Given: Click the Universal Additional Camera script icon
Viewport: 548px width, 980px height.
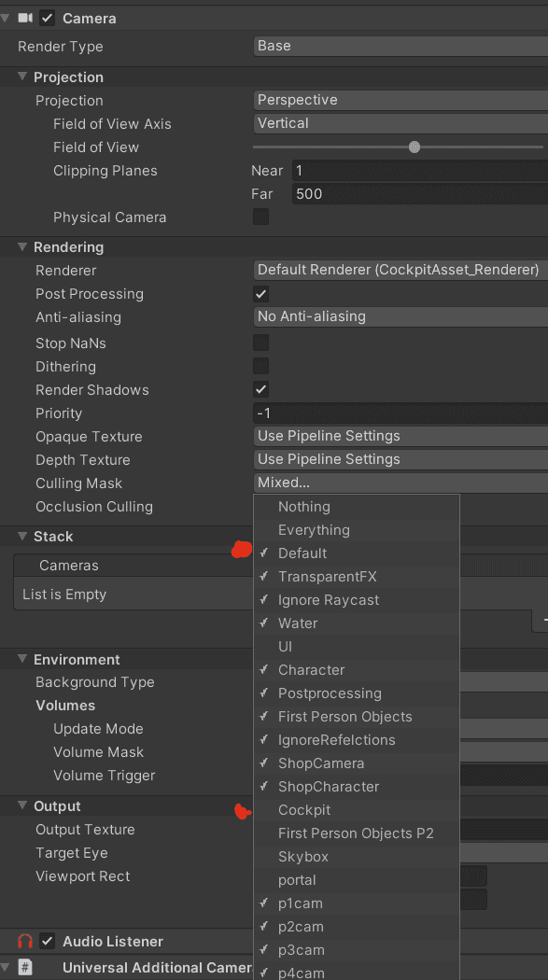Looking at the screenshot, I should 25,968.
